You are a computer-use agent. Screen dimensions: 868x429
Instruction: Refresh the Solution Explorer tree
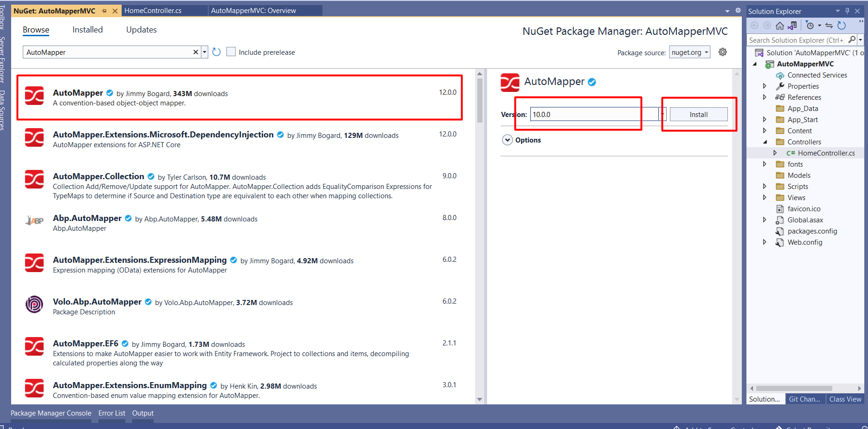tap(842, 26)
